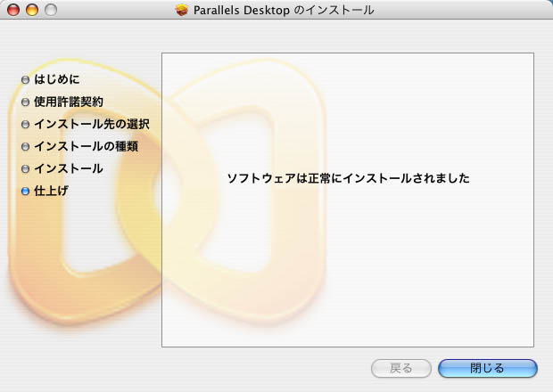Click the blue active bullet beside 仕上げ

pyautogui.click(x=25, y=191)
